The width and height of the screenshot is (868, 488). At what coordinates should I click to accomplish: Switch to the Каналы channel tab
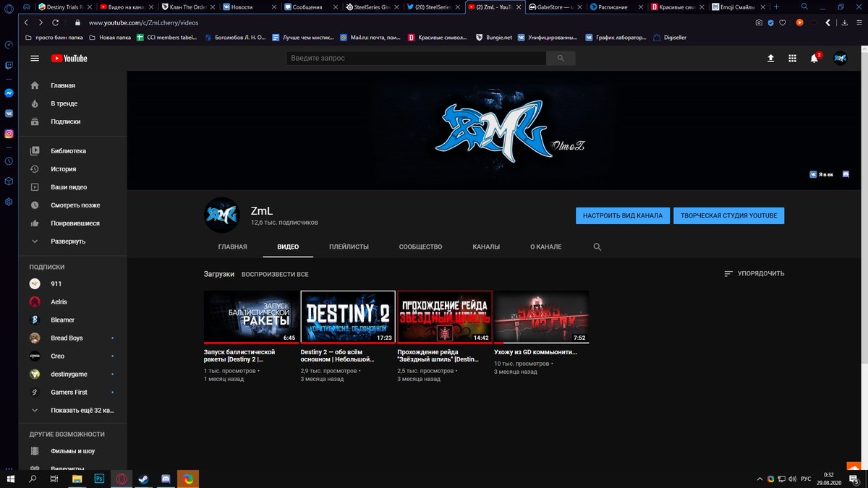pyautogui.click(x=486, y=247)
